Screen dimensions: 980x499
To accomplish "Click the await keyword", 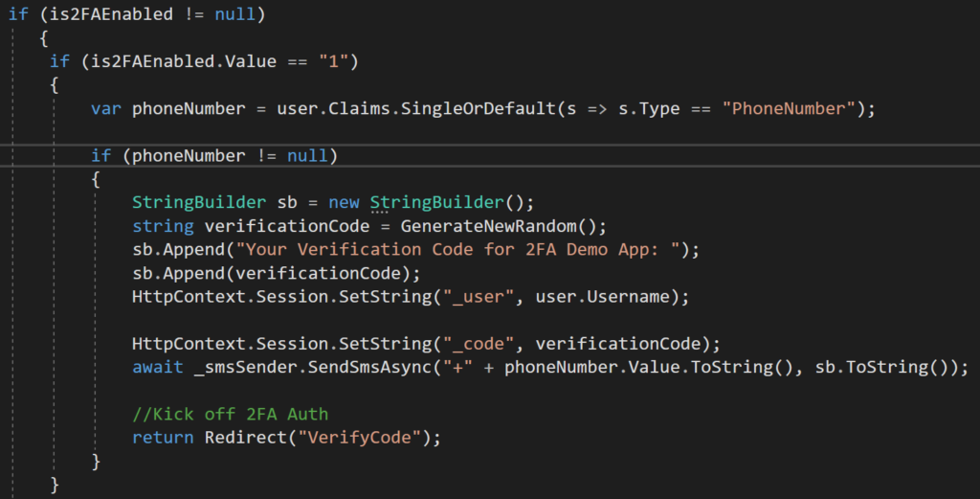I will click(x=158, y=367).
